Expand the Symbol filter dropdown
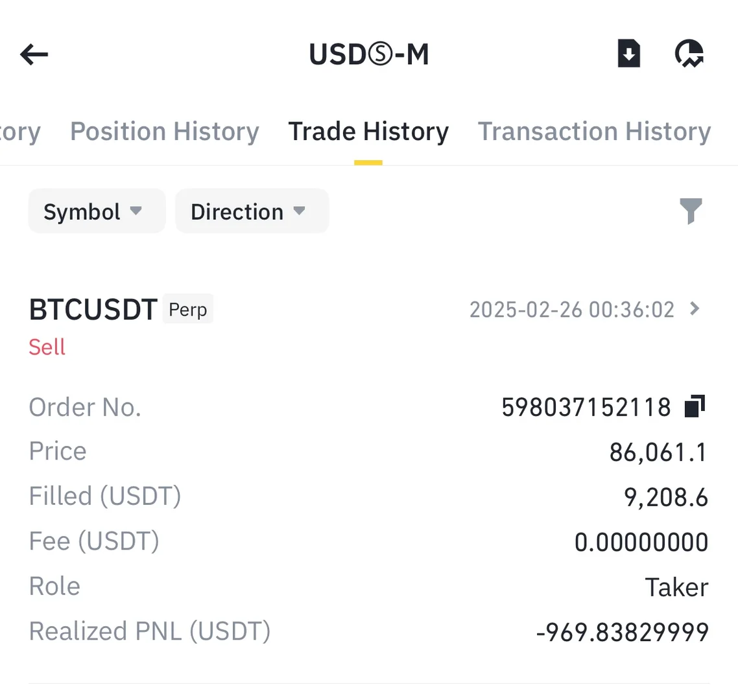 tap(96, 211)
